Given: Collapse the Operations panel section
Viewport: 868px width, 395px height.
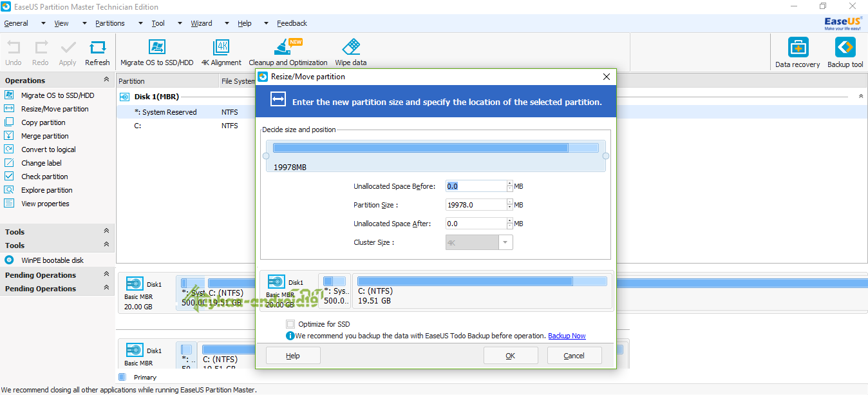Looking at the screenshot, I should (x=106, y=80).
